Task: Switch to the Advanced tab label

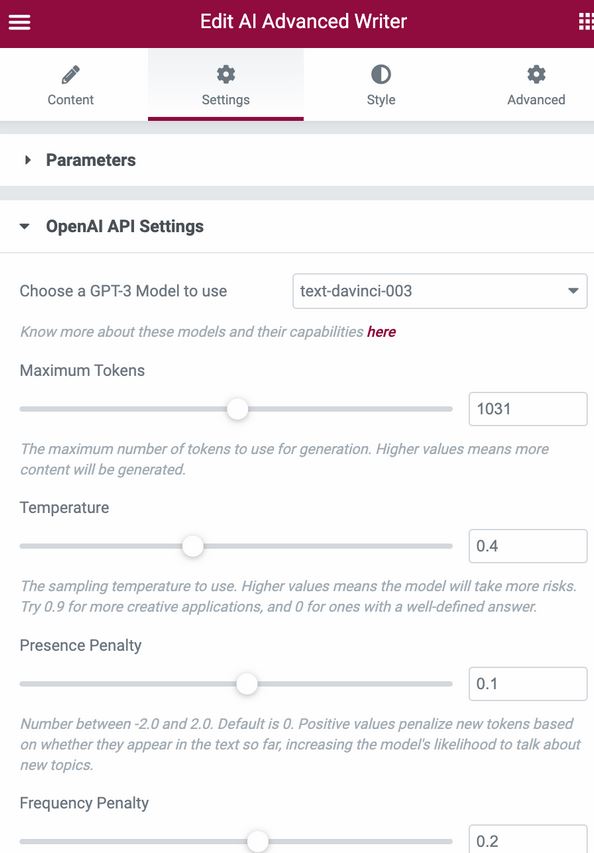Action: coord(536,100)
